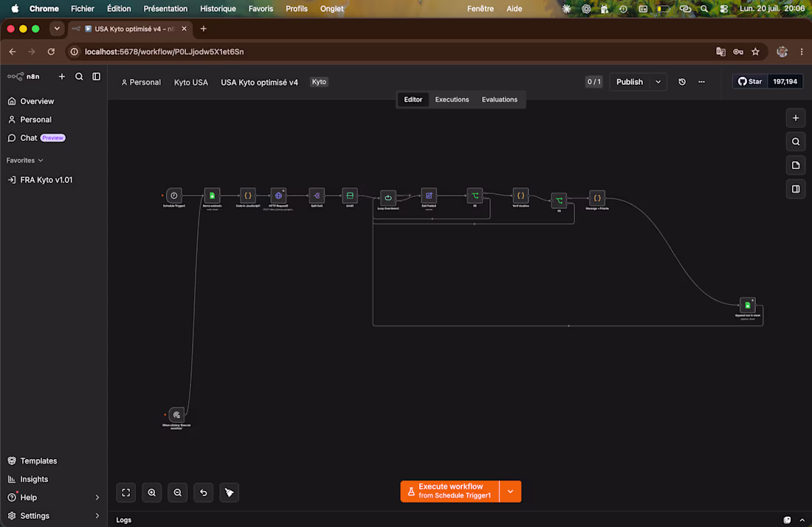The image size is (812, 527).
Task: Open the Message + Priorite node
Action: (597, 198)
